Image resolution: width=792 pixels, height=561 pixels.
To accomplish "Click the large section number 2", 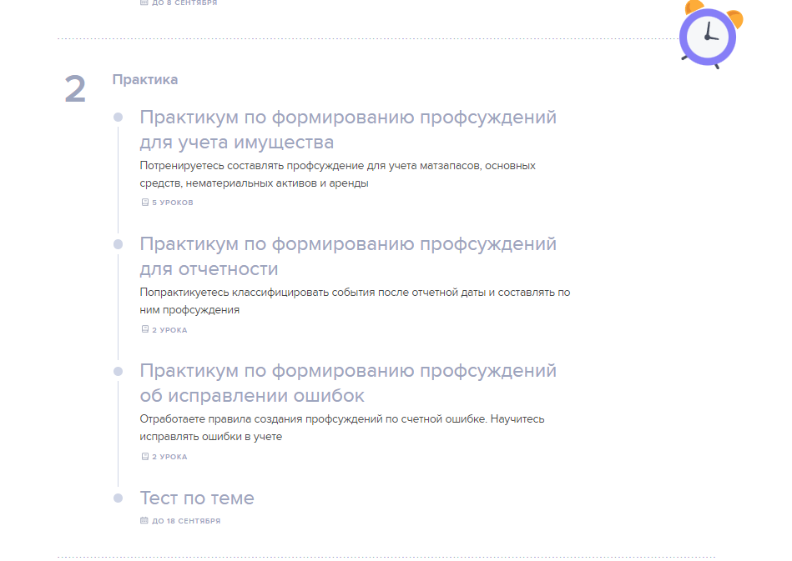I will pyautogui.click(x=75, y=90).
